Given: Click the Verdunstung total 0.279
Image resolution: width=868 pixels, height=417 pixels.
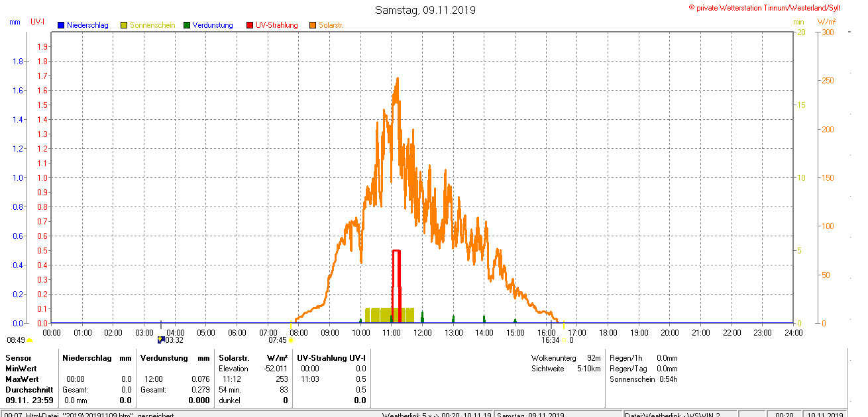Looking at the screenshot, I should [x=199, y=390].
